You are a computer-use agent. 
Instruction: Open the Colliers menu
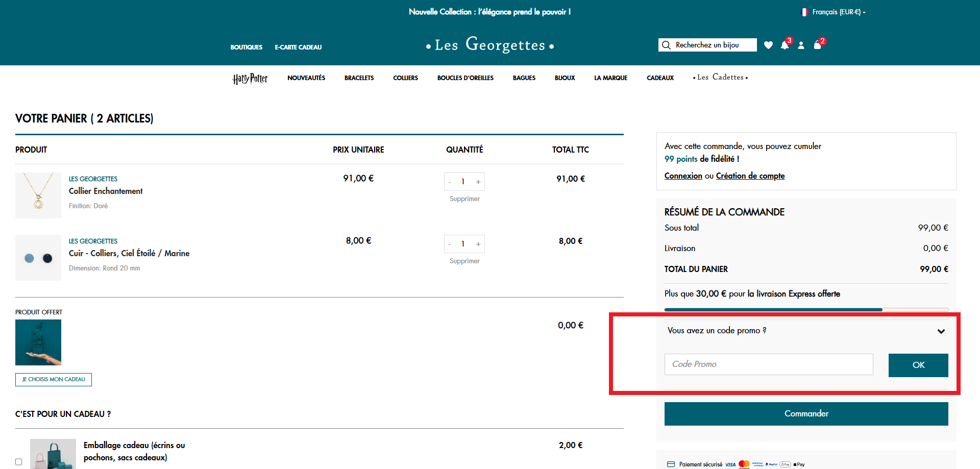pyautogui.click(x=405, y=78)
